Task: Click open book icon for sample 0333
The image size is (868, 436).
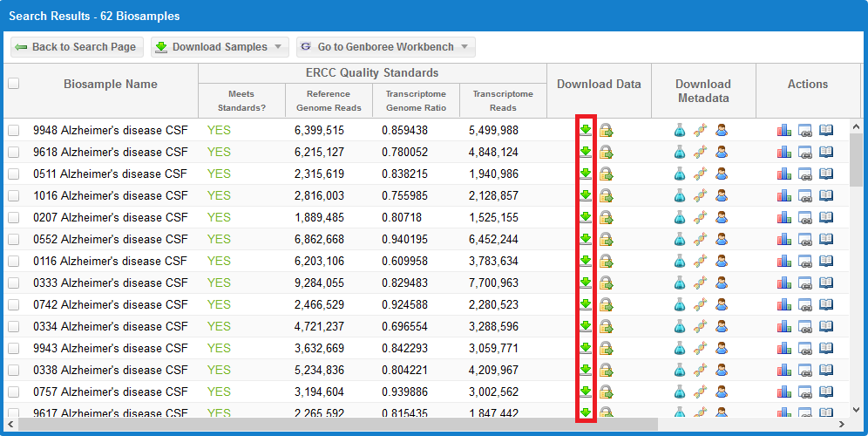Action: (x=826, y=283)
